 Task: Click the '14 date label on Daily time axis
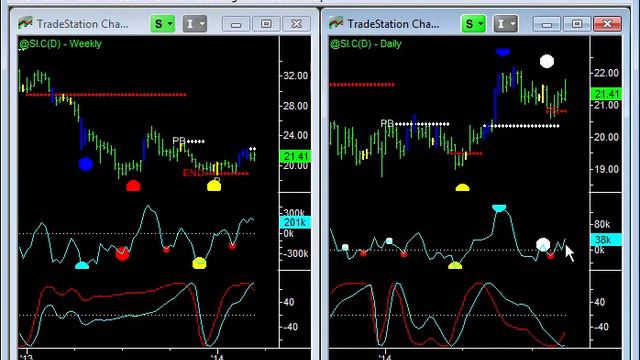[x=385, y=357]
